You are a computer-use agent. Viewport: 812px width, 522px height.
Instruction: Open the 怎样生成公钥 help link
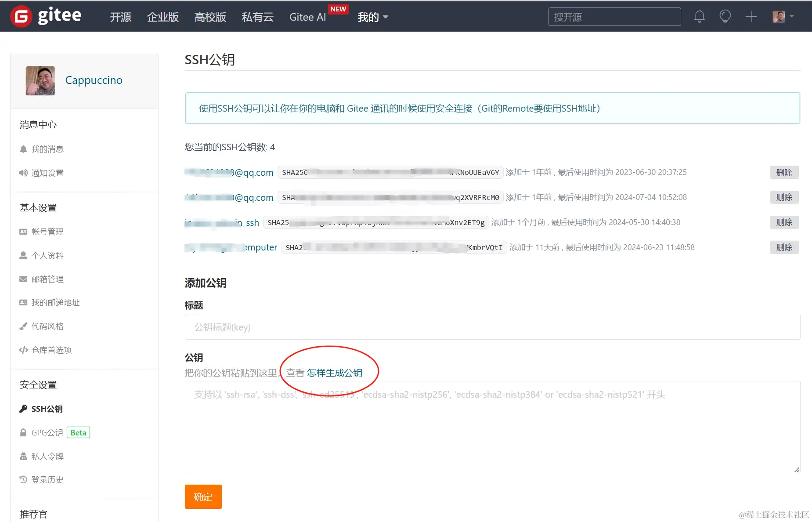click(x=335, y=373)
